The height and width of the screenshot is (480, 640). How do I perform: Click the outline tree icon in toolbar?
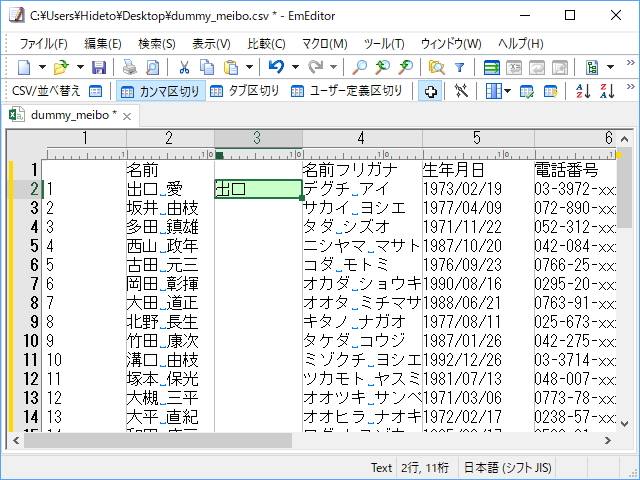(592, 67)
